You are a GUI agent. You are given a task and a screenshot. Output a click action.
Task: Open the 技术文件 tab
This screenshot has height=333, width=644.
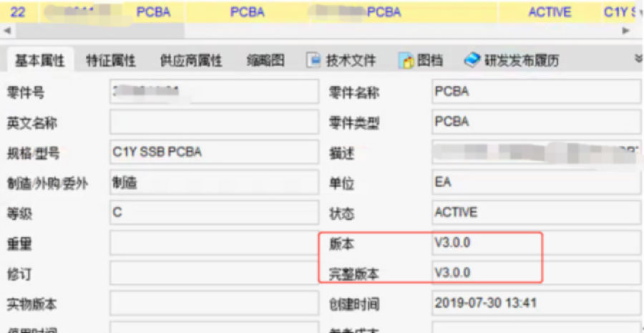[x=341, y=62]
